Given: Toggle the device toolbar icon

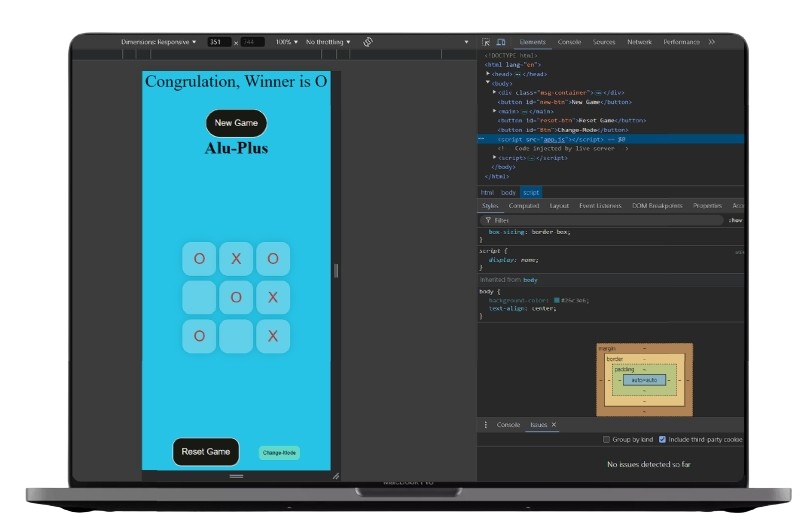Looking at the screenshot, I should [501, 42].
